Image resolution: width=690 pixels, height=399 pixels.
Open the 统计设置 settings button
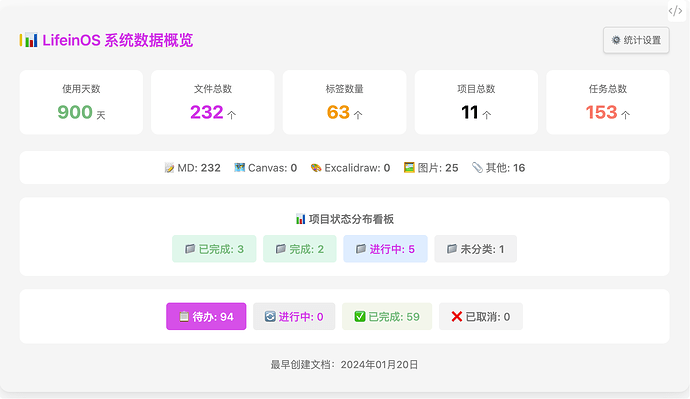coord(636,40)
